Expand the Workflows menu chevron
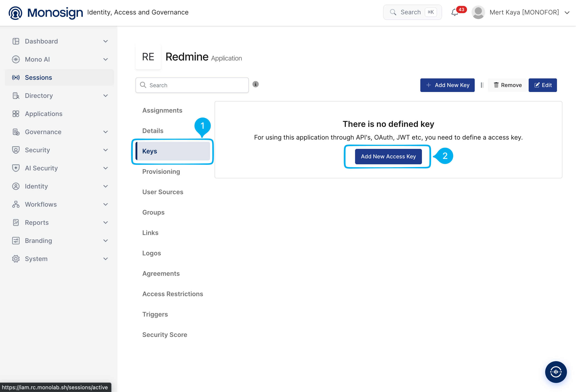Viewport: 576px width, 392px height. 106,204
